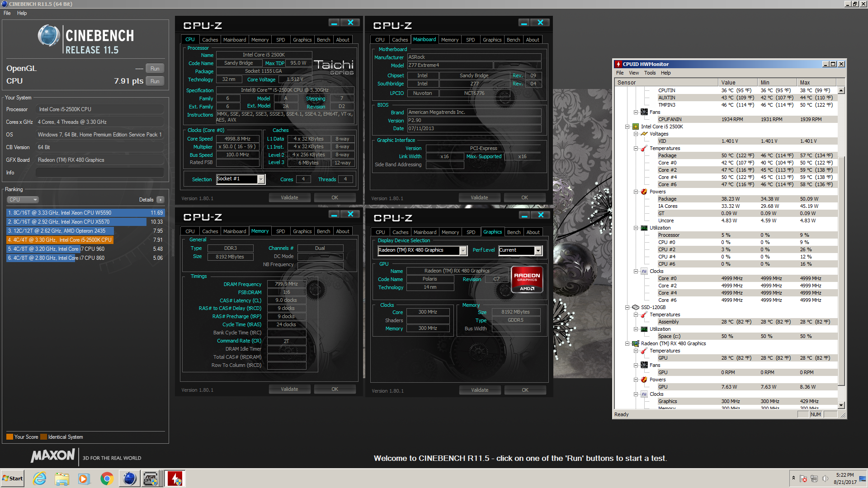Image resolution: width=868 pixels, height=488 pixels.
Task: Switch to Bench tab in bottom-left CPU-Z
Action: click(323, 231)
